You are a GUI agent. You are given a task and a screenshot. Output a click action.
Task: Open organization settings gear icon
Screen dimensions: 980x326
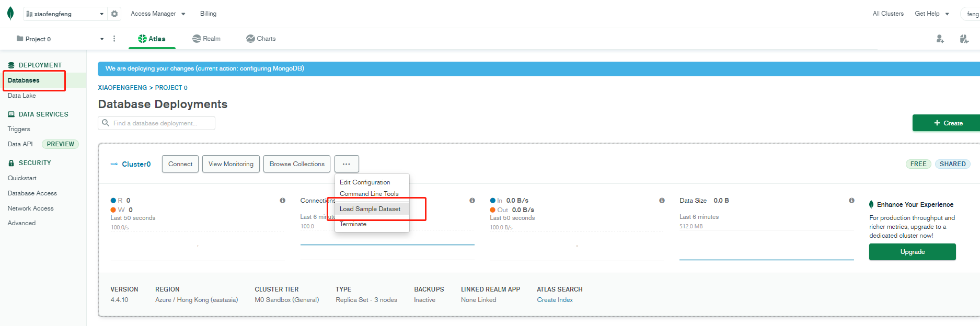tap(114, 14)
